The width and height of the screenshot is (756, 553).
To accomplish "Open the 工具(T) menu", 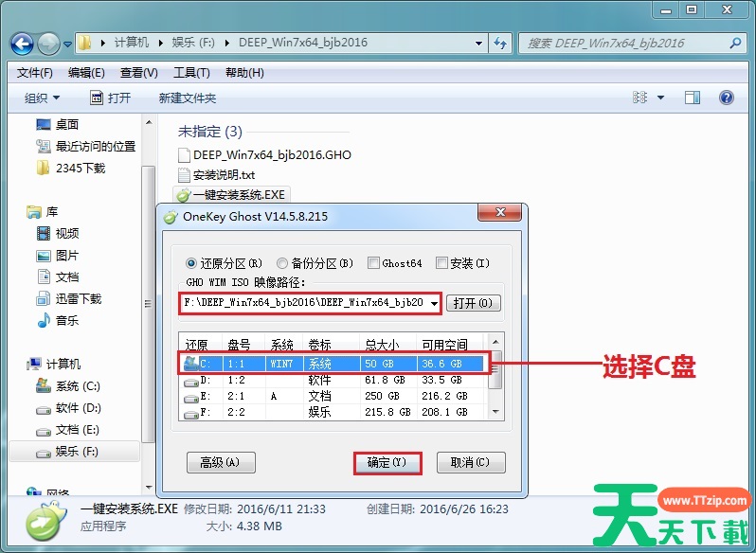I will coord(191,73).
